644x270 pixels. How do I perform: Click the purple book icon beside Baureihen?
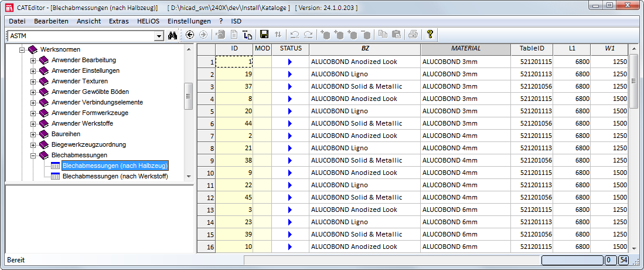44,134
